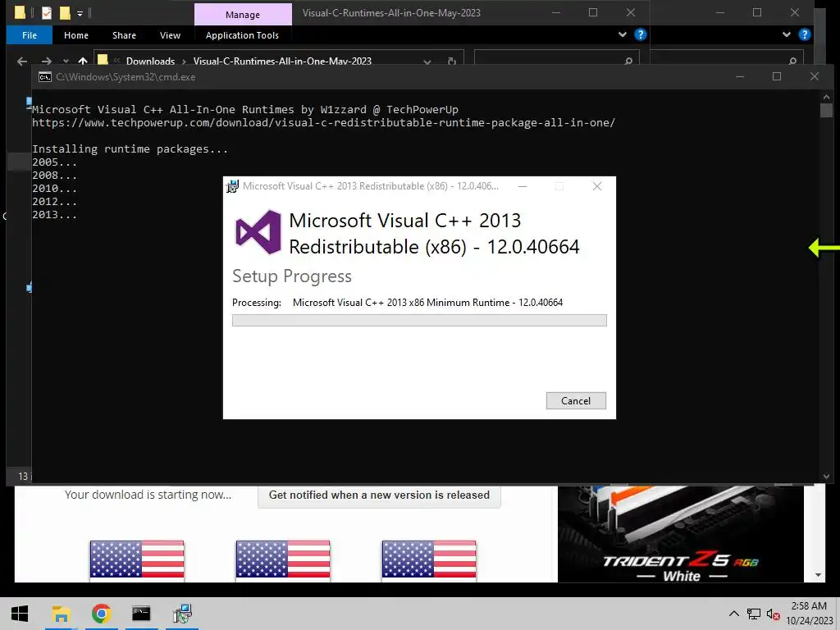Image resolution: width=840 pixels, height=630 pixels.
Task: Click the Explorer Help question mark icon
Action: [x=640, y=34]
